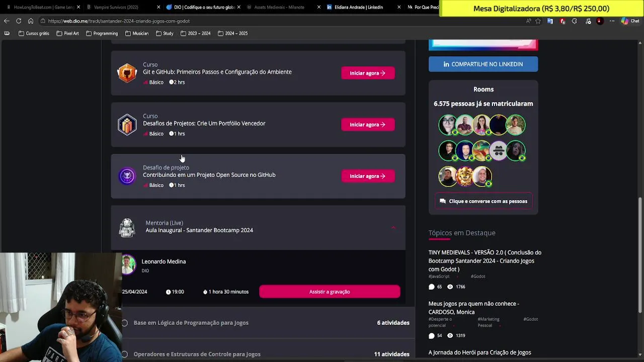Image resolution: width=644 pixels, height=362 pixels.
Task: Click the Leonardo Medina name
Action: [x=164, y=261]
